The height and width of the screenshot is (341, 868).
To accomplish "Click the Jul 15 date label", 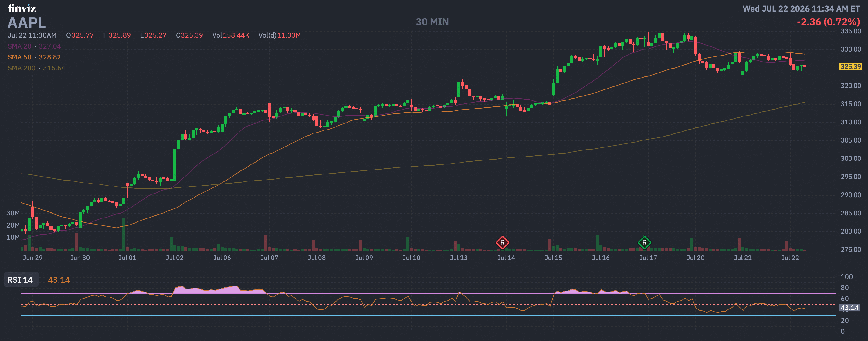I will tap(553, 258).
